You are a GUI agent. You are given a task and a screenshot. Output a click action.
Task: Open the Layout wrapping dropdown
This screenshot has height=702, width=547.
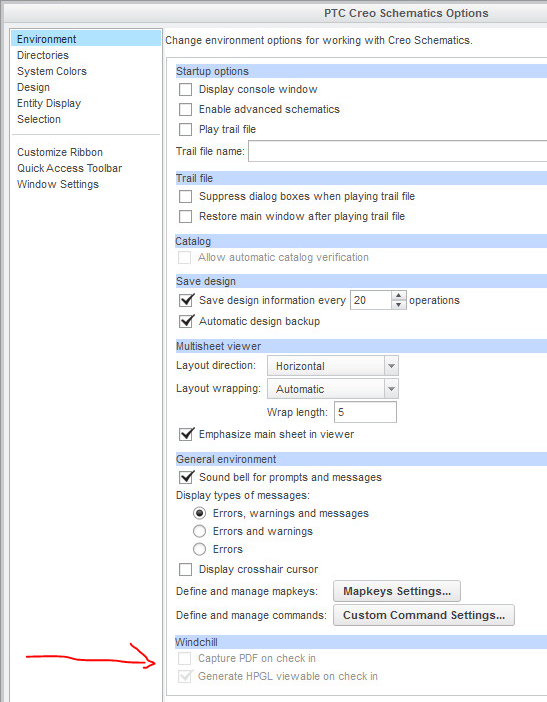click(x=333, y=389)
